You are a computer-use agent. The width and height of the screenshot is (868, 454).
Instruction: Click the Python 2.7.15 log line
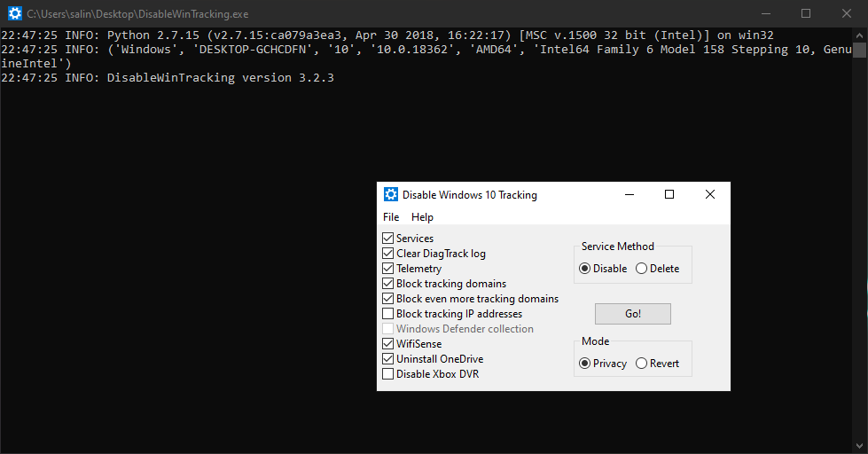coord(387,35)
